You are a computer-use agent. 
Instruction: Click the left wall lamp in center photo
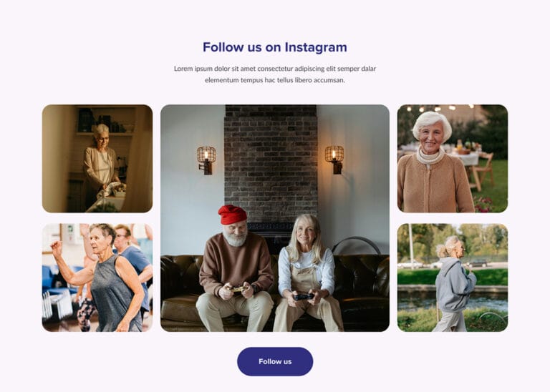[x=206, y=160]
